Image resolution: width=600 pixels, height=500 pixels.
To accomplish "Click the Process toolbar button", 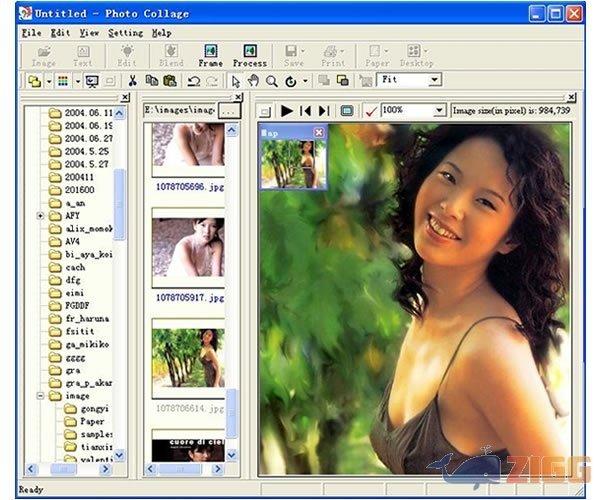I will click(x=249, y=55).
